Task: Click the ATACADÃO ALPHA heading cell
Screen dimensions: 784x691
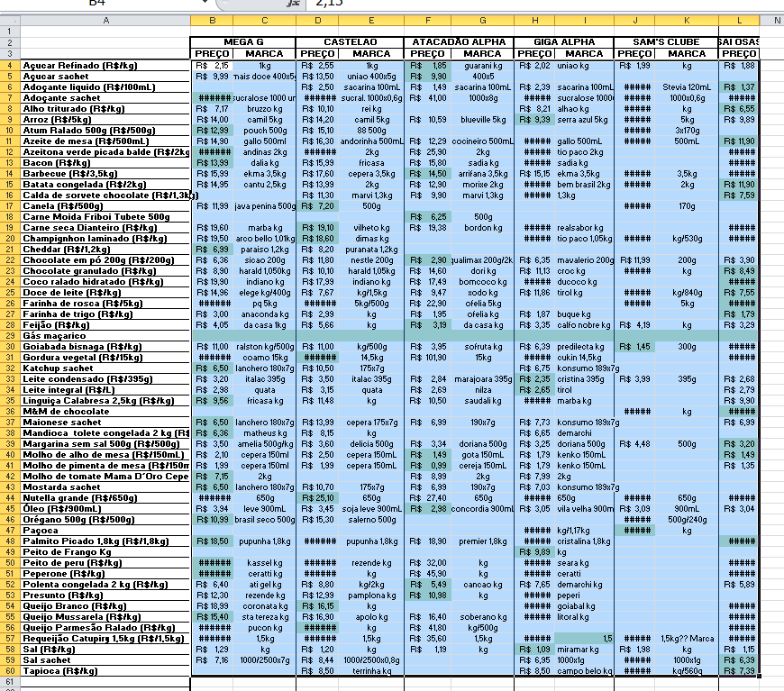Action: click(459, 42)
